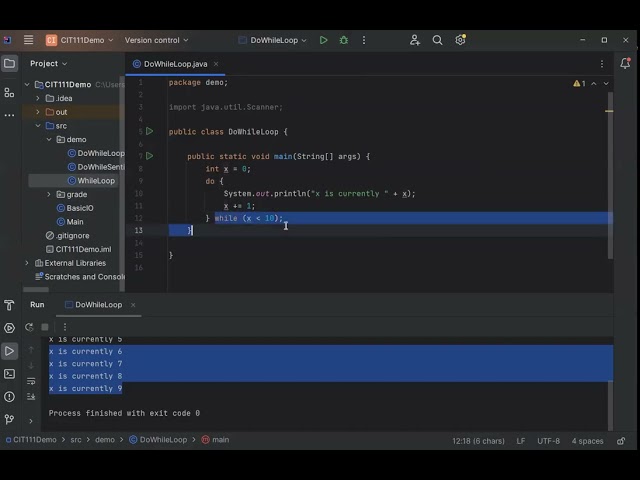Toggle scroll to end in console
This screenshot has height=480, width=640.
point(31,396)
